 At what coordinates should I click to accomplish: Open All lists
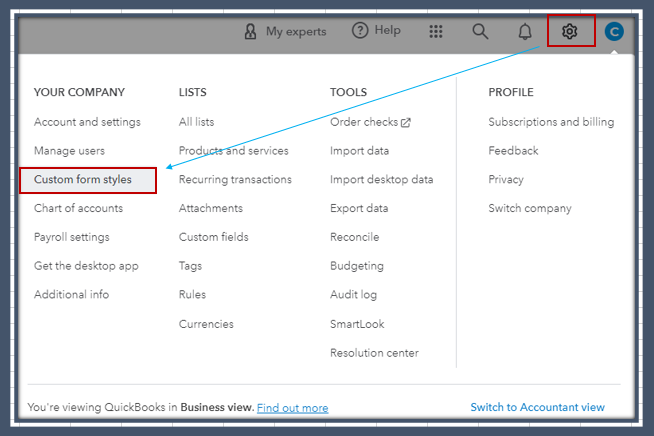click(196, 122)
